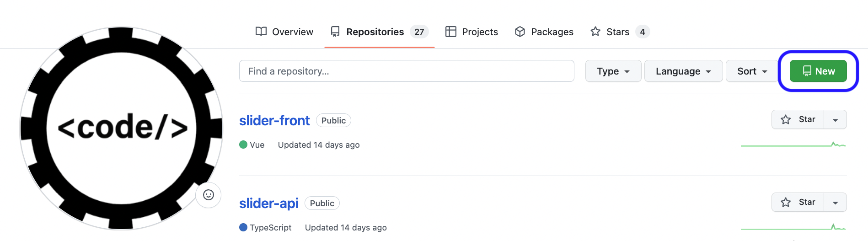Click the TypeScript language color dot
Image resolution: width=868 pixels, height=241 pixels.
click(x=243, y=228)
